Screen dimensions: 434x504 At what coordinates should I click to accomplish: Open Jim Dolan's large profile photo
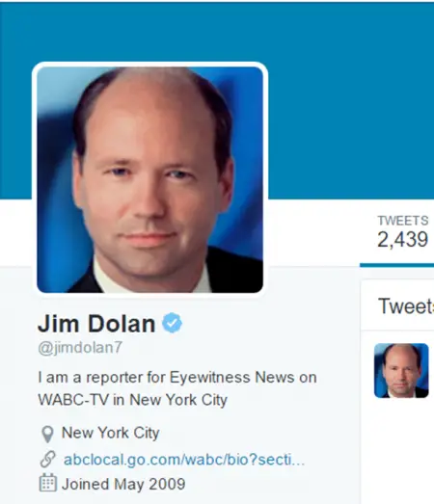149,179
